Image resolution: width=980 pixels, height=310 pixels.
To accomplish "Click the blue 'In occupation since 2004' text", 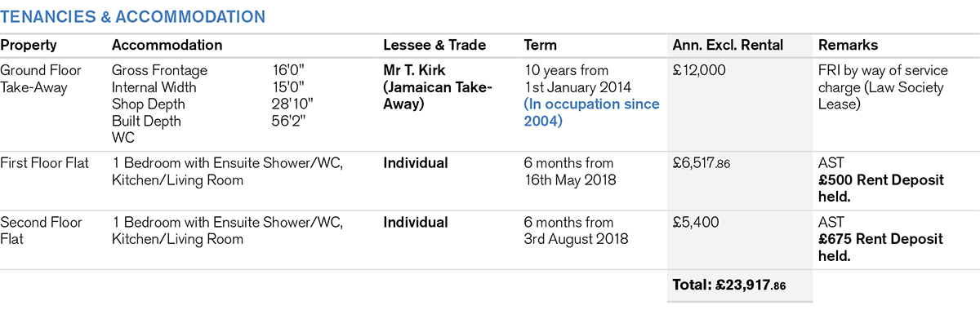I will point(591,113).
